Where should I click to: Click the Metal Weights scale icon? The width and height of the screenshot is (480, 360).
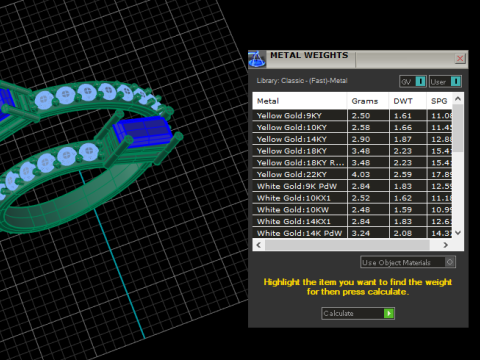point(257,59)
